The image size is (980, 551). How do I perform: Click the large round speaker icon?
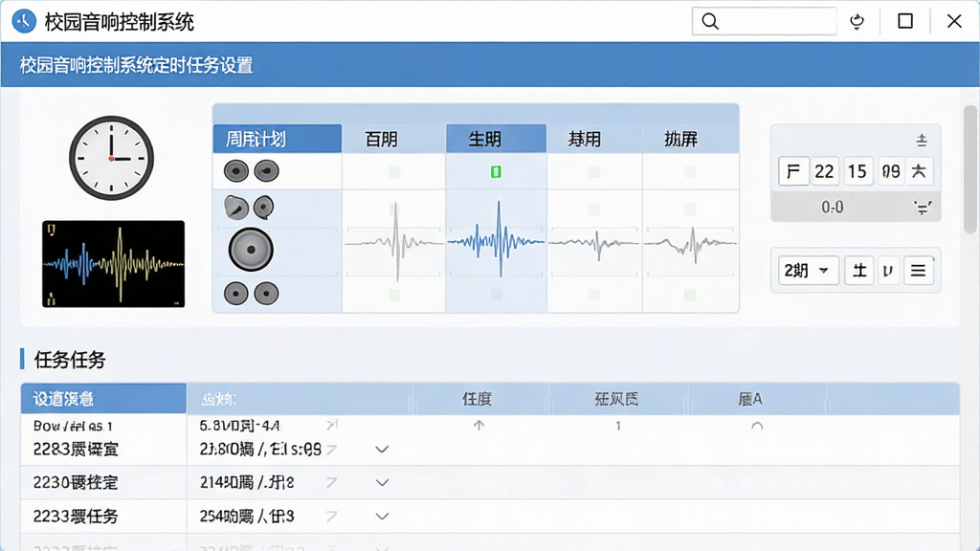tap(251, 250)
